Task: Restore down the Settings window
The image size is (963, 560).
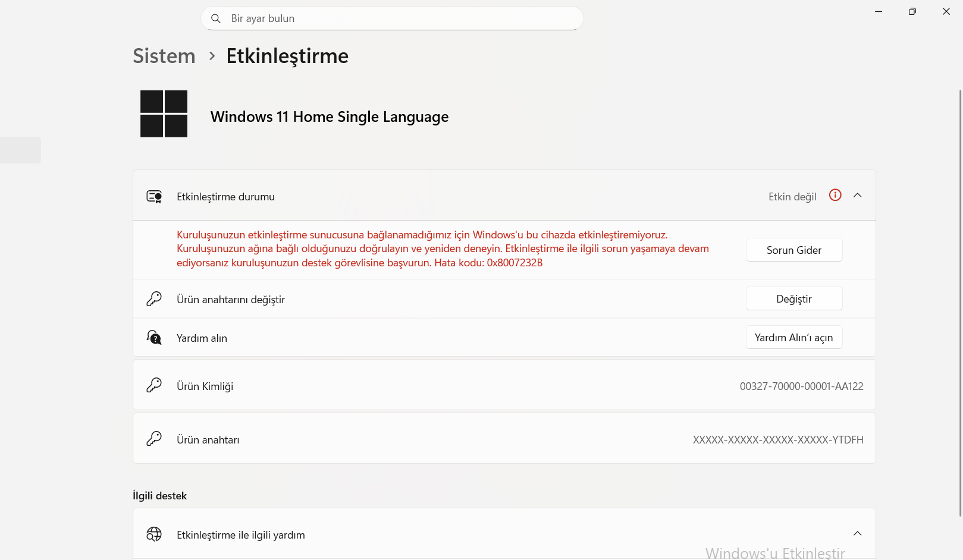Action: coord(912,11)
